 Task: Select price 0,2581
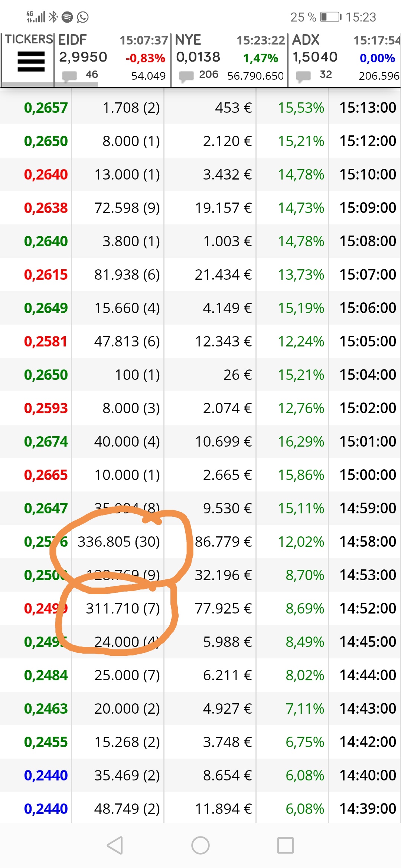45,341
